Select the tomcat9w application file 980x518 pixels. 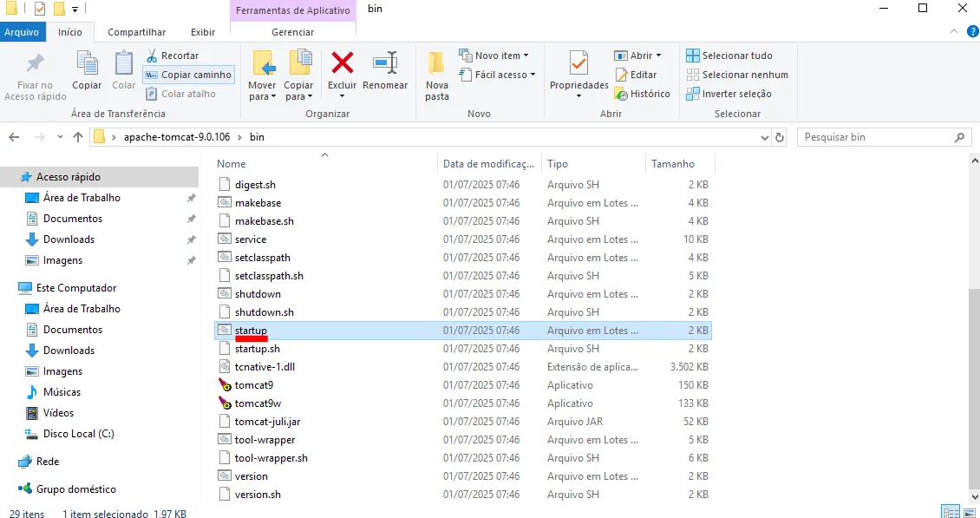(258, 403)
